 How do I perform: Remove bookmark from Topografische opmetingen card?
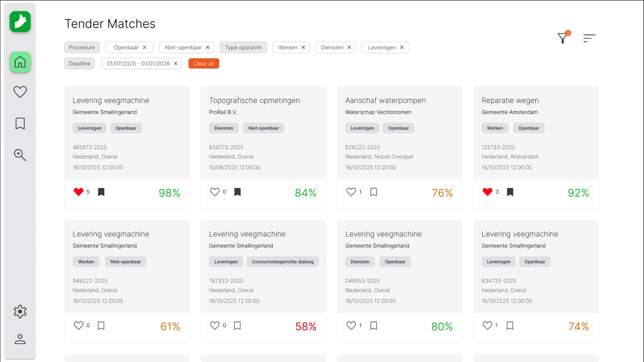pyautogui.click(x=237, y=192)
